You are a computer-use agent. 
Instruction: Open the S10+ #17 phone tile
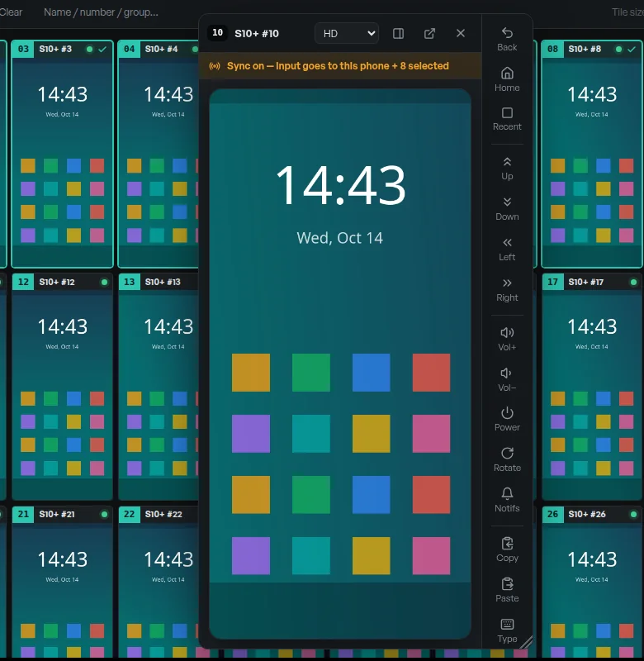click(592, 387)
